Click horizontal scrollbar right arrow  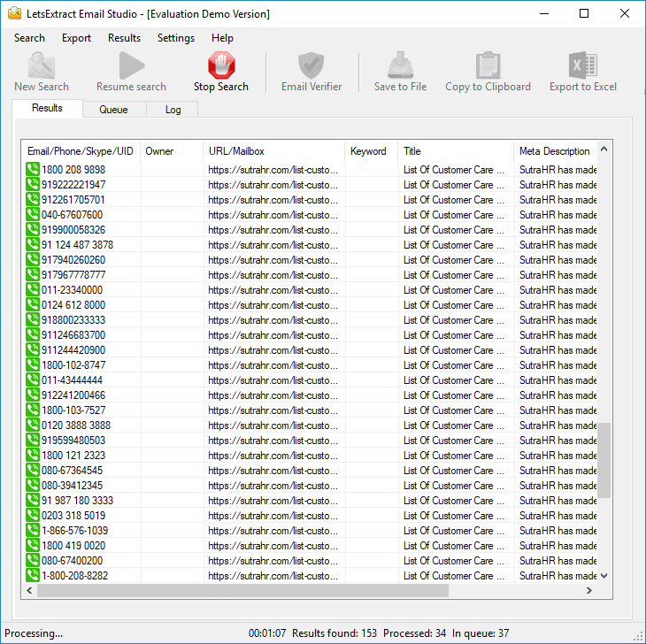tap(589, 590)
